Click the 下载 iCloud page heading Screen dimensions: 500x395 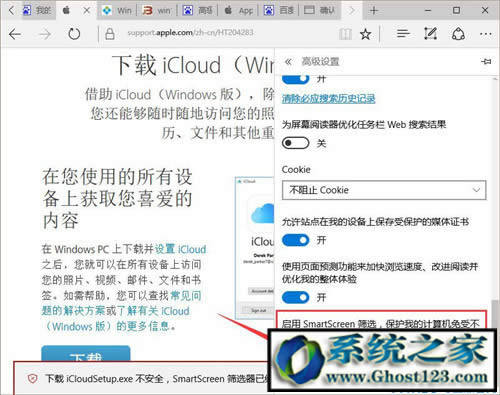pyautogui.click(x=193, y=65)
